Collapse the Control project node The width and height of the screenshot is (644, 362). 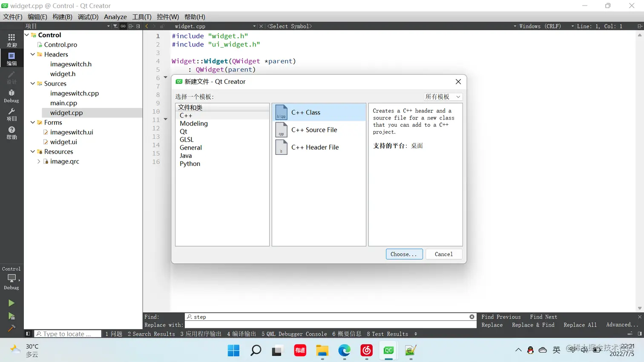click(x=27, y=35)
